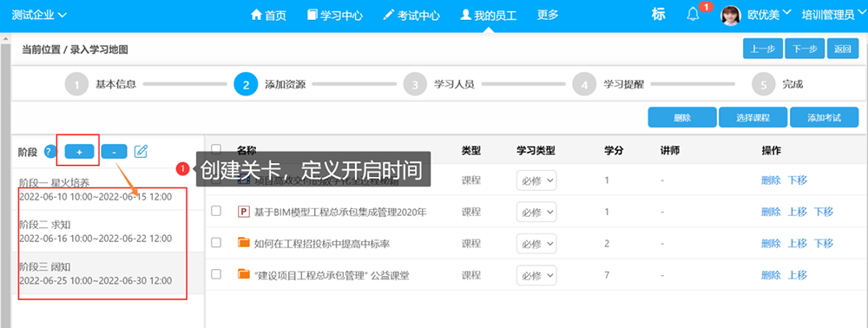Edit stage using the pencil icon

[141, 151]
